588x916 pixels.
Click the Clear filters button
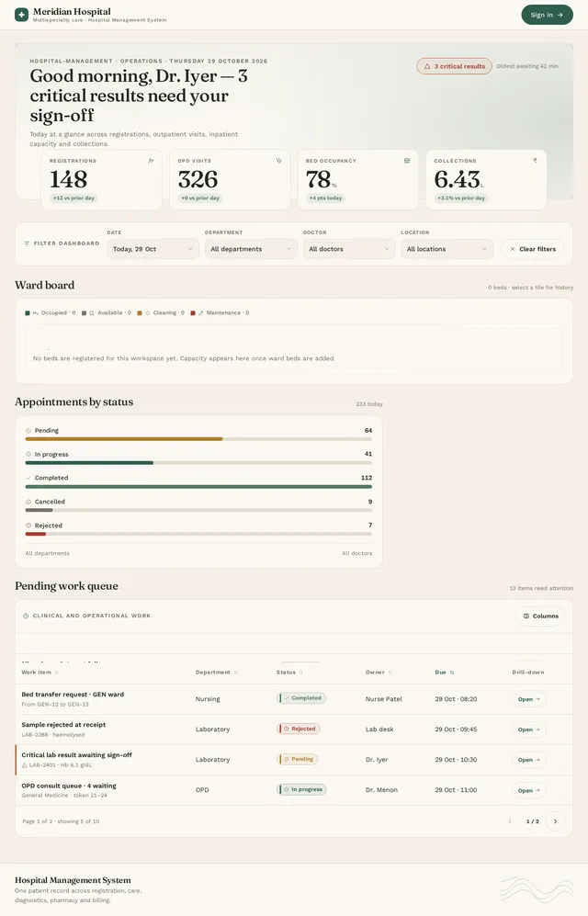point(533,249)
